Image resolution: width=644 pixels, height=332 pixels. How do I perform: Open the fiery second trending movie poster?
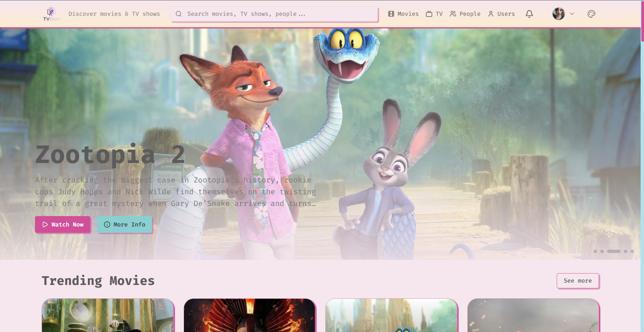point(249,315)
